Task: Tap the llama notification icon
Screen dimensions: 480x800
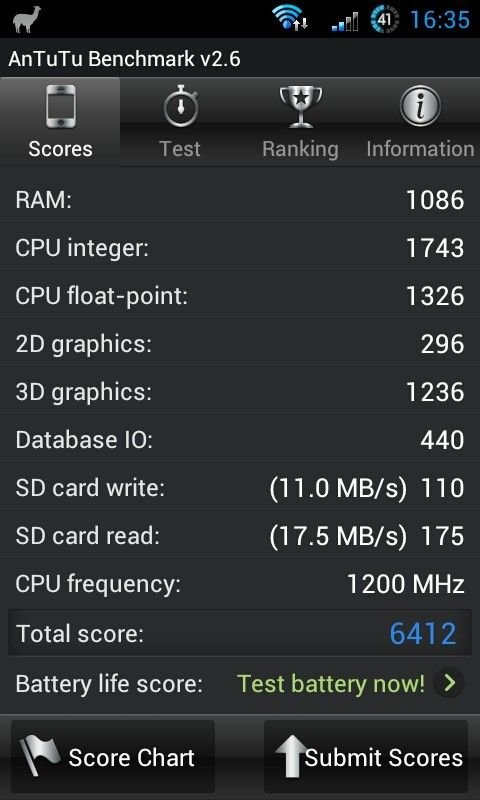Action: coord(27,20)
